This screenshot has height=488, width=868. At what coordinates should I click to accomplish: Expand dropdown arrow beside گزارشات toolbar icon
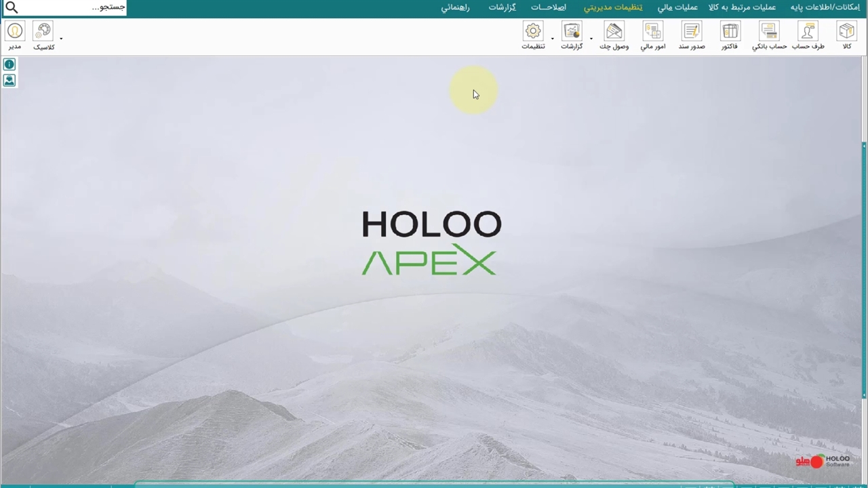(553, 39)
